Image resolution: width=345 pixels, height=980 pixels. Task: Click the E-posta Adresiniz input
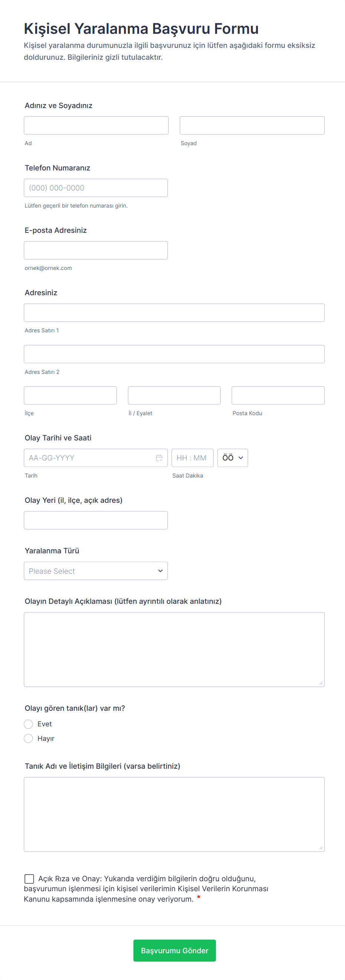coord(96,250)
